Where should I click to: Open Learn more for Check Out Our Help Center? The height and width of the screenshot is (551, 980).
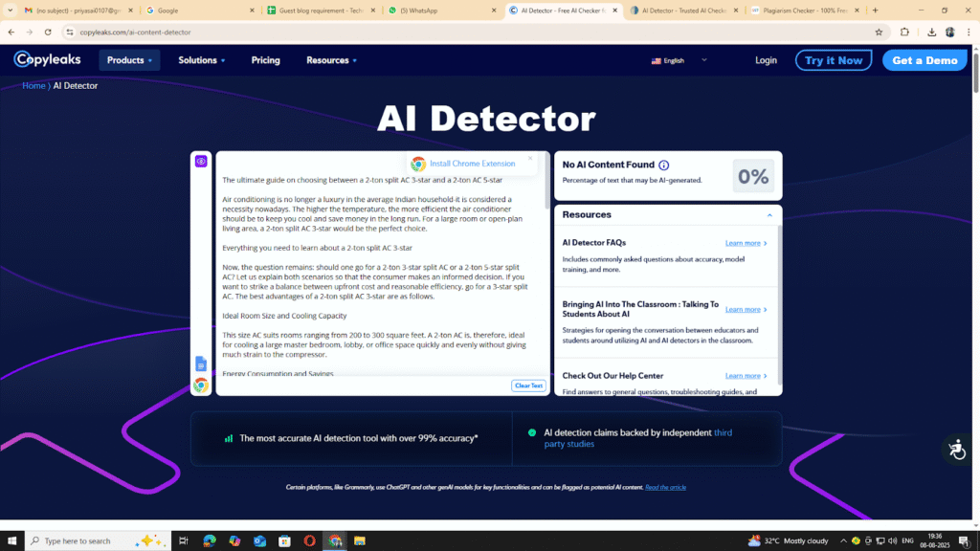click(746, 375)
